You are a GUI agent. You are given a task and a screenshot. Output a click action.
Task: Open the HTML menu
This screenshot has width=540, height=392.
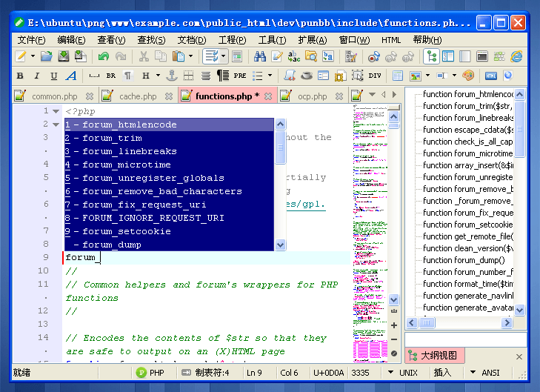391,40
